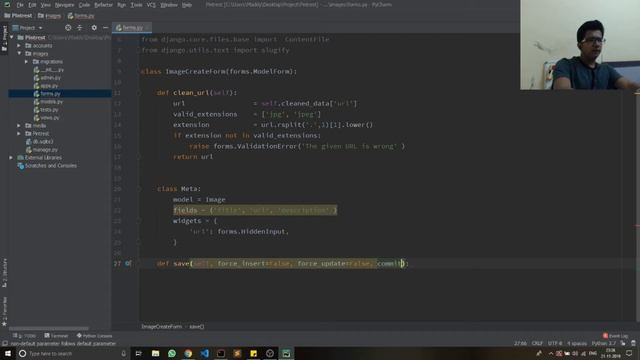Click the line:column position indicator
Viewport: 640px width, 360px height.
pos(520,344)
